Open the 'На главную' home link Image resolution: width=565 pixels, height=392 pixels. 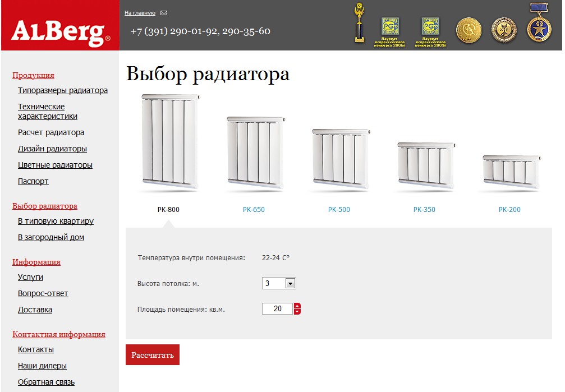[x=140, y=12]
